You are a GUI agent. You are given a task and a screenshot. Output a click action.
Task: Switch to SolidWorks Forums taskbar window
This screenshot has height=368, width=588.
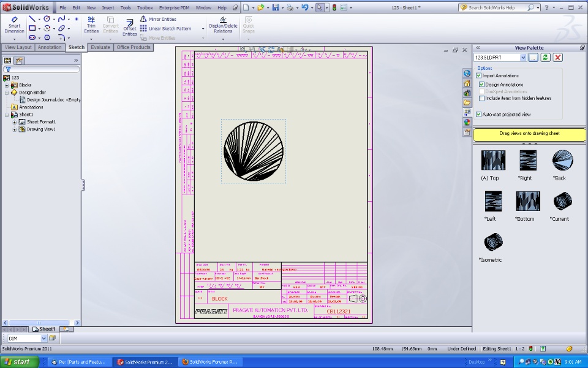coord(210,362)
